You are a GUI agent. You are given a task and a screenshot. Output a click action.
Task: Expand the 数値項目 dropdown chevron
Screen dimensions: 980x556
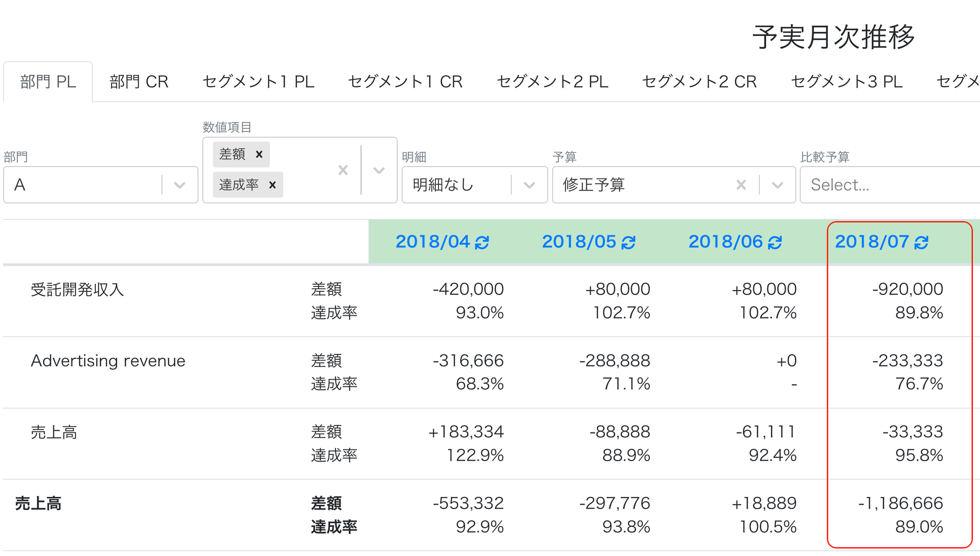[379, 170]
